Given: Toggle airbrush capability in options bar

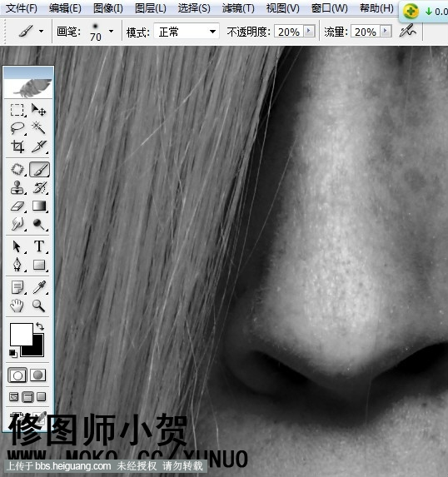Looking at the screenshot, I should (x=408, y=31).
